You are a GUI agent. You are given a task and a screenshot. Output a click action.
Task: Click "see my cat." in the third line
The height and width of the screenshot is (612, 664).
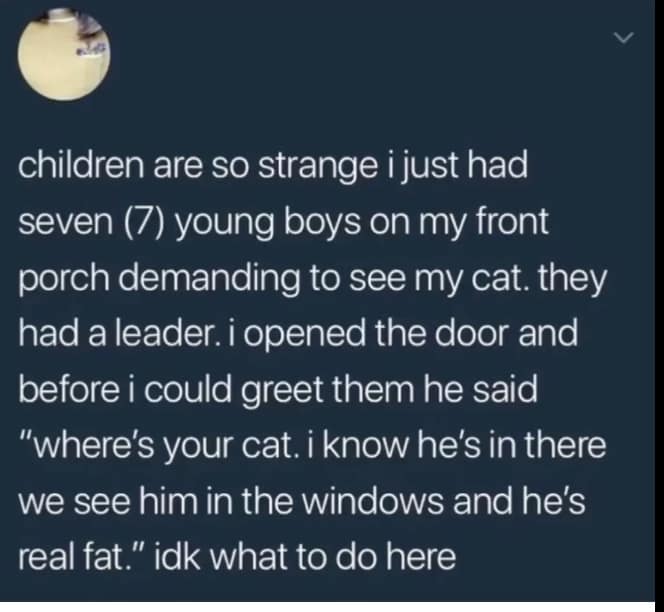click(439, 280)
